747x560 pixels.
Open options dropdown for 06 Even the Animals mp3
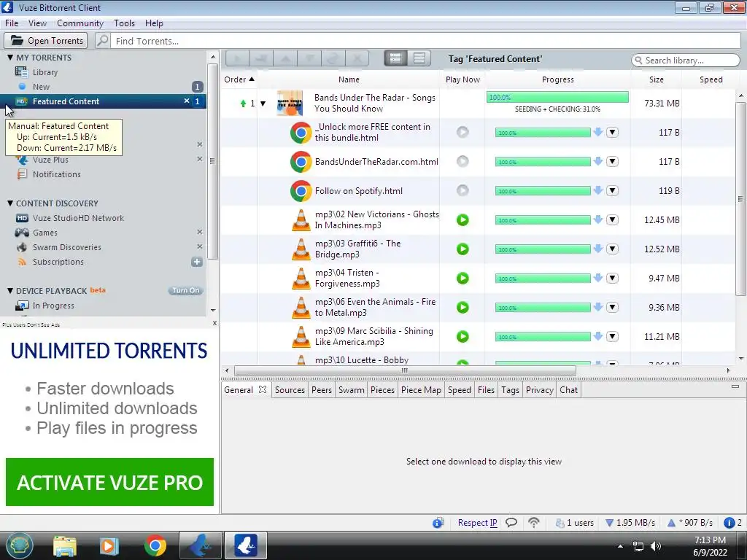pos(612,308)
